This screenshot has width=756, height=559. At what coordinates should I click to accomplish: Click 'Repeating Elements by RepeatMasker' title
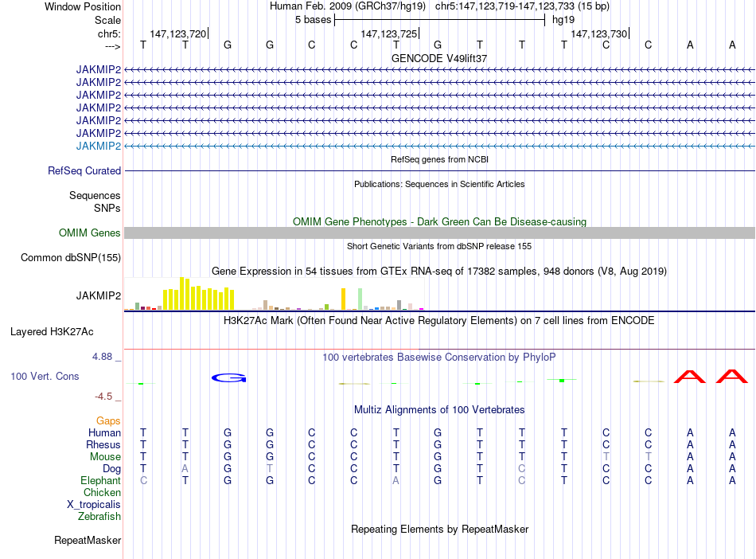(440, 529)
